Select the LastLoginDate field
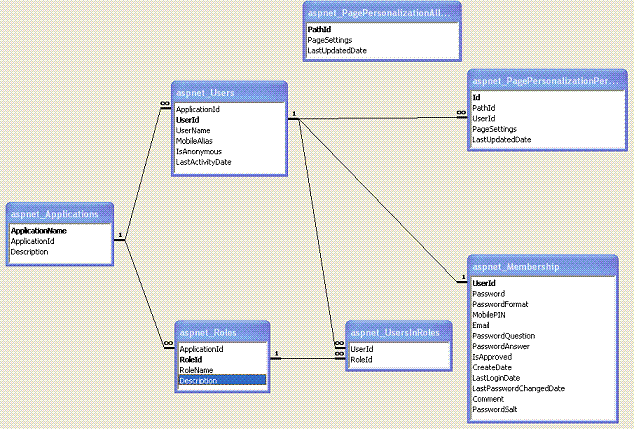The image size is (634, 429). [x=496, y=378]
